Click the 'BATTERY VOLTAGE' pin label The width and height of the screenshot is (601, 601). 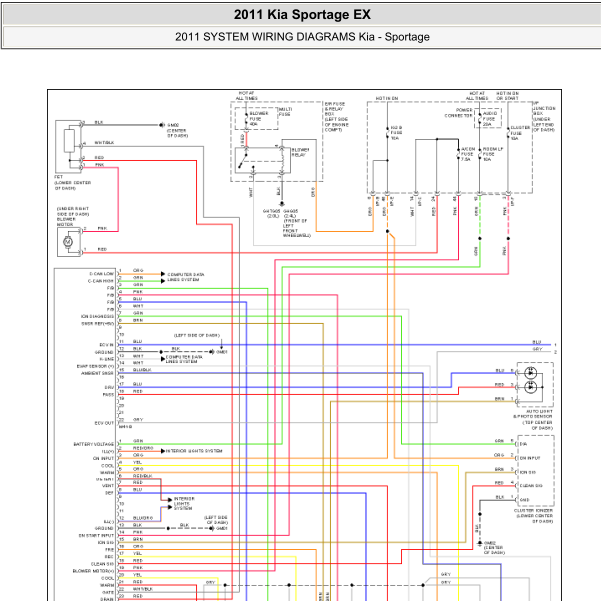click(x=94, y=444)
